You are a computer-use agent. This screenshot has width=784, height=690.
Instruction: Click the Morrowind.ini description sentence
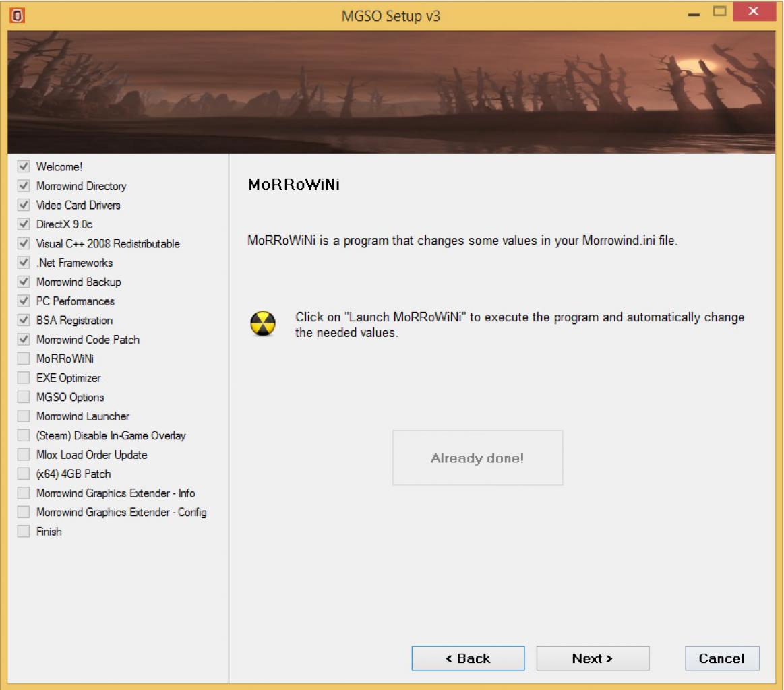(x=462, y=241)
